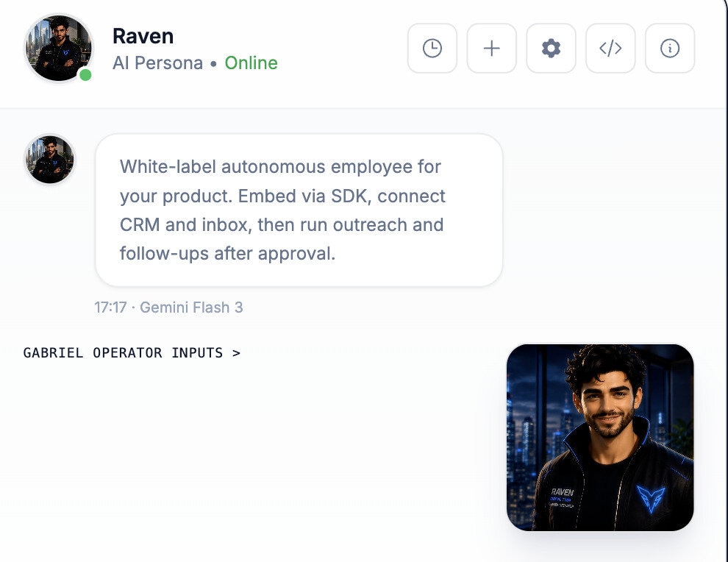
Task: Click the Gemini Flash 3 model label
Action: pos(191,307)
